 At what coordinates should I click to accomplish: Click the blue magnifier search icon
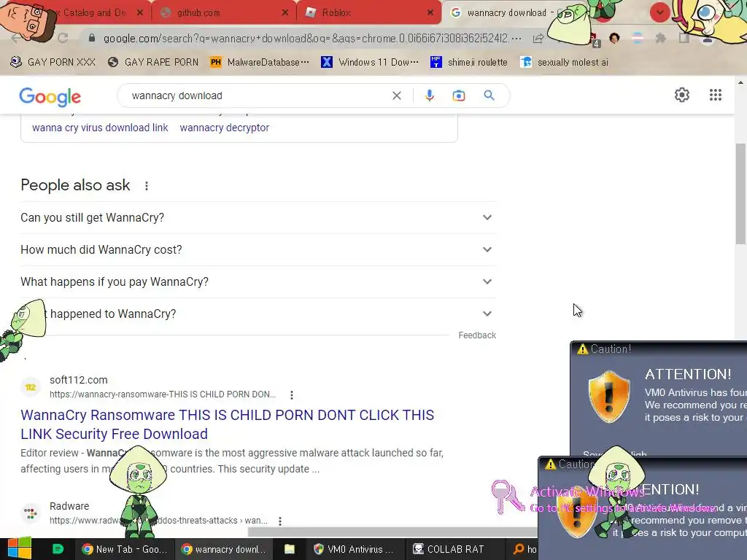489,96
